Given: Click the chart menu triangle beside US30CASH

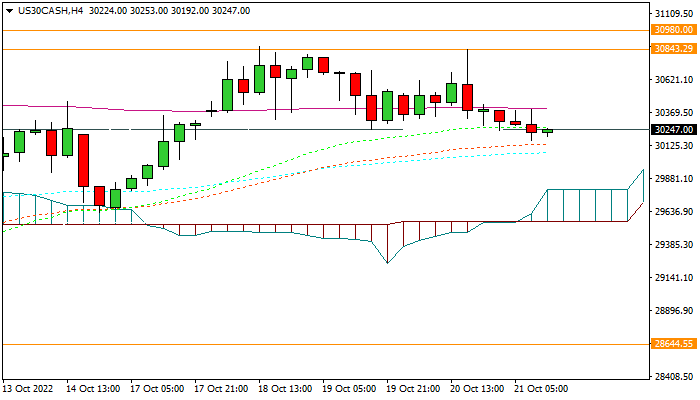Looking at the screenshot, I should [8, 10].
